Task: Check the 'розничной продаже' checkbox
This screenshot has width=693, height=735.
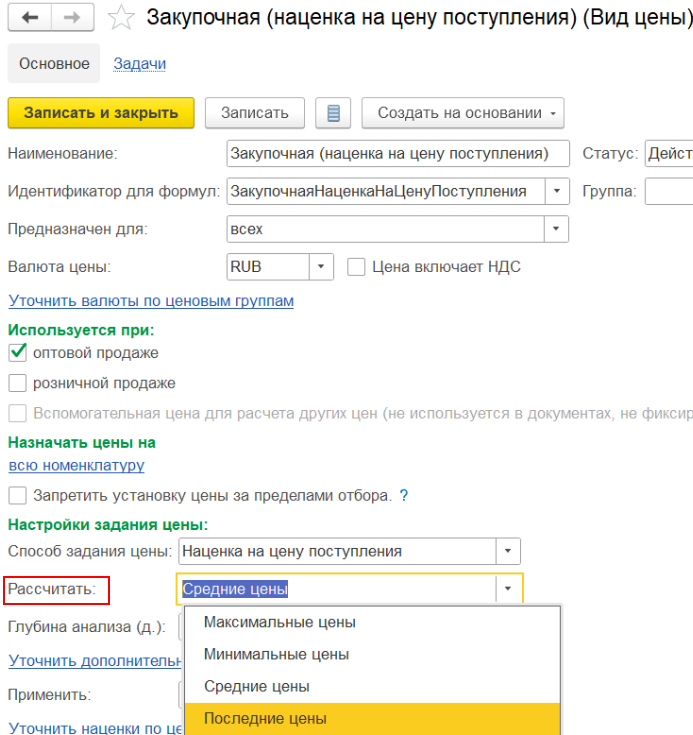Action: 17,382
